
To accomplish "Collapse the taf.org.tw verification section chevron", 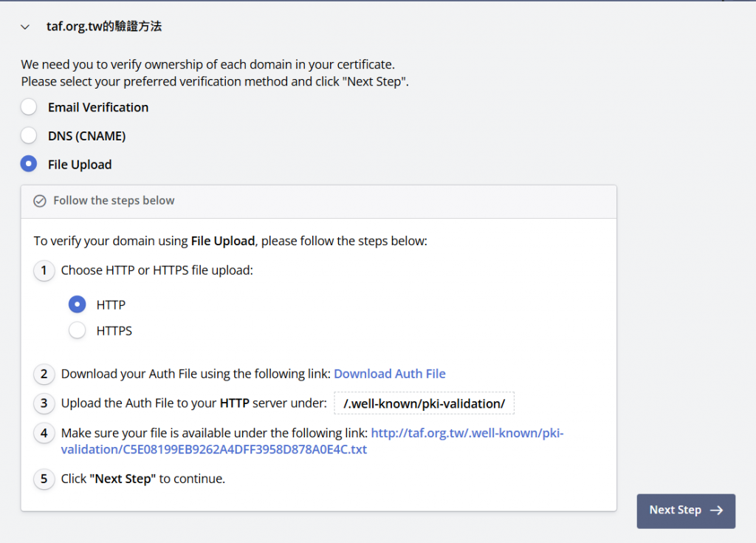I will [26, 27].
